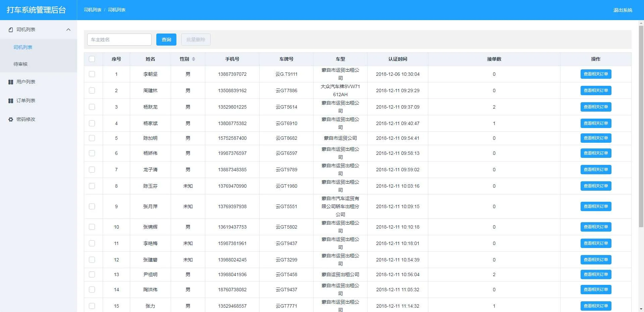Click the 订单列表 sidebar icon
Viewport: 644px width, 312px height.
click(x=11, y=101)
